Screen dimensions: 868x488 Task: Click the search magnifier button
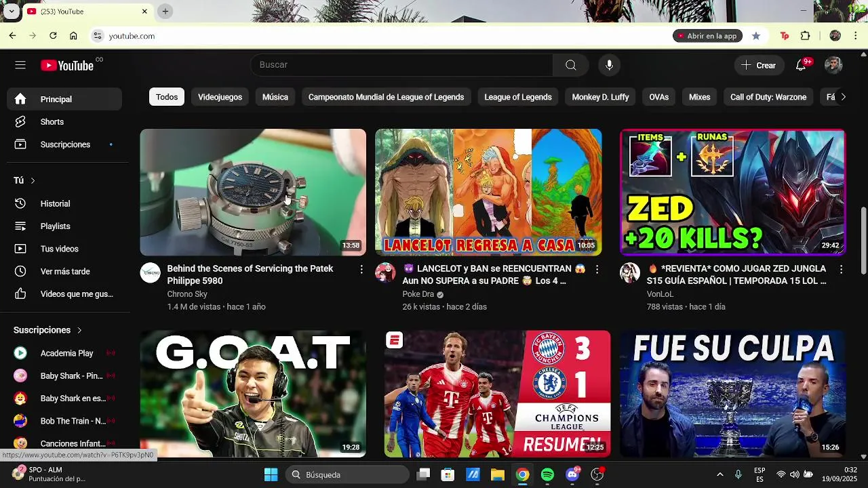coord(571,65)
